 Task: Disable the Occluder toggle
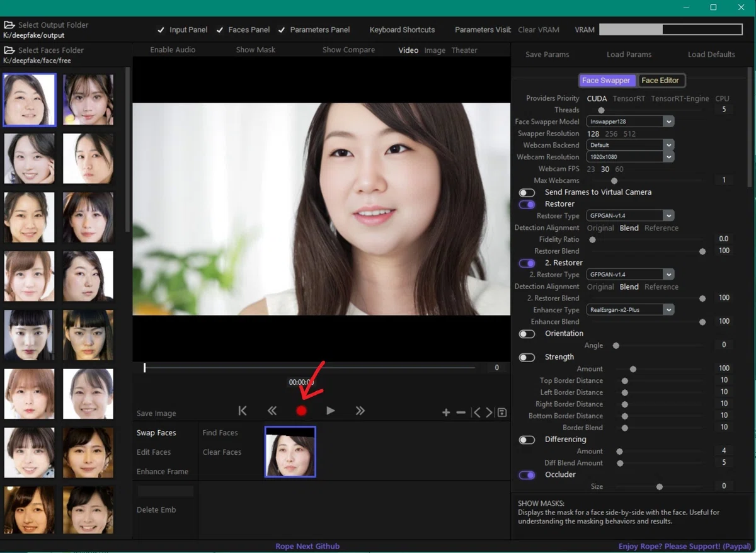point(527,475)
